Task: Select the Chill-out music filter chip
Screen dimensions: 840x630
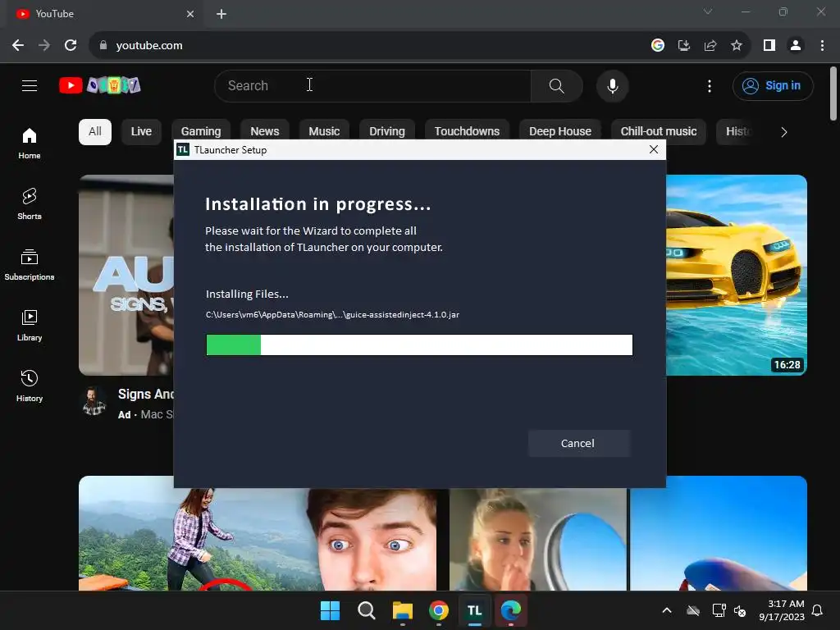Action: (x=659, y=132)
